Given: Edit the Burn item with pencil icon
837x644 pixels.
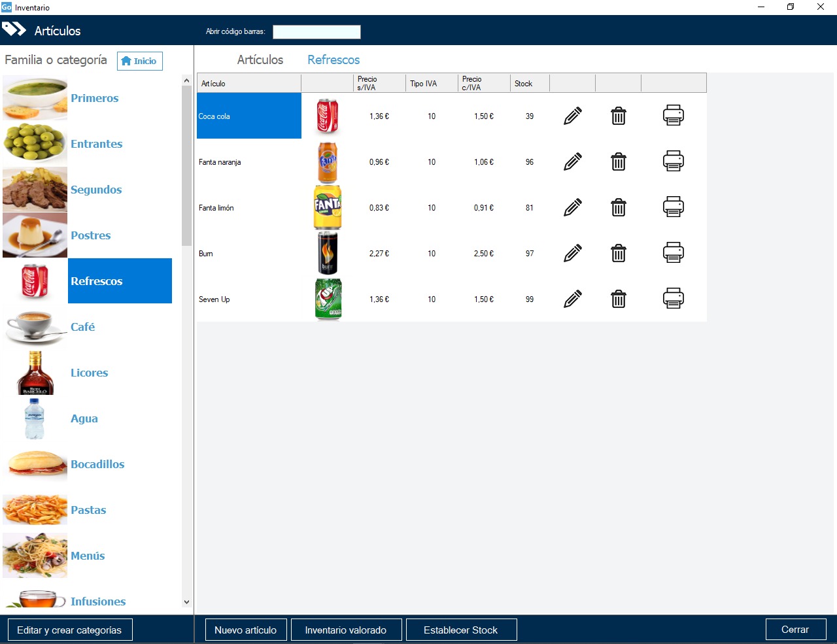Looking at the screenshot, I should tap(572, 253).
